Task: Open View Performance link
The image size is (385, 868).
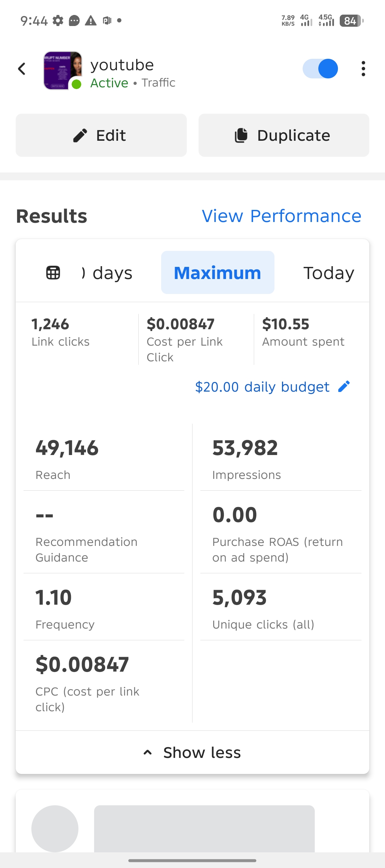Action: [x=281, y=216]
